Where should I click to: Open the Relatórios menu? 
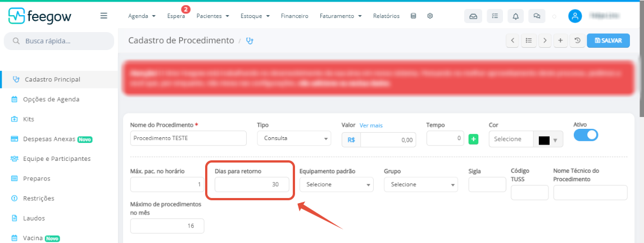(x=386, y=16)
